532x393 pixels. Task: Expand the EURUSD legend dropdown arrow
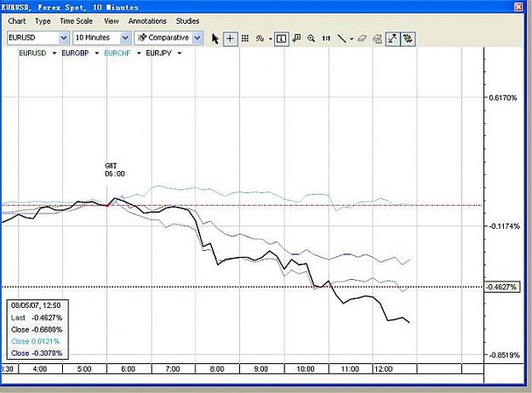pos(54,54)
